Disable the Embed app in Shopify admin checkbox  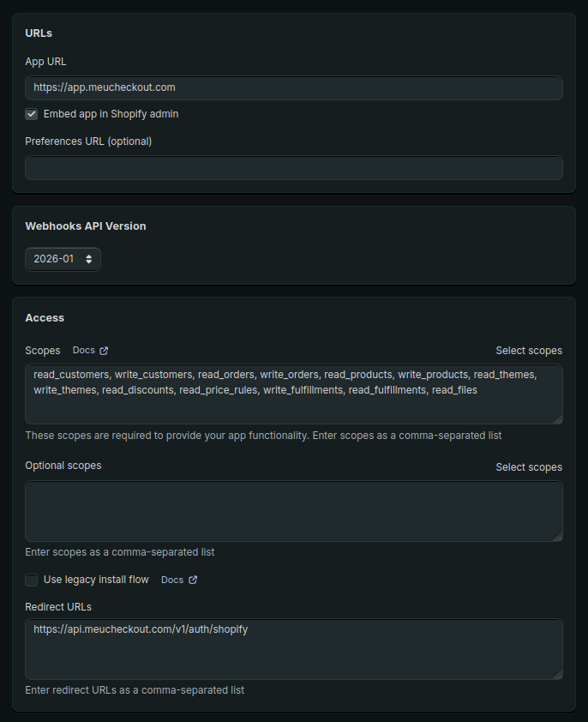pyautogui.click(x=32, y=114)
